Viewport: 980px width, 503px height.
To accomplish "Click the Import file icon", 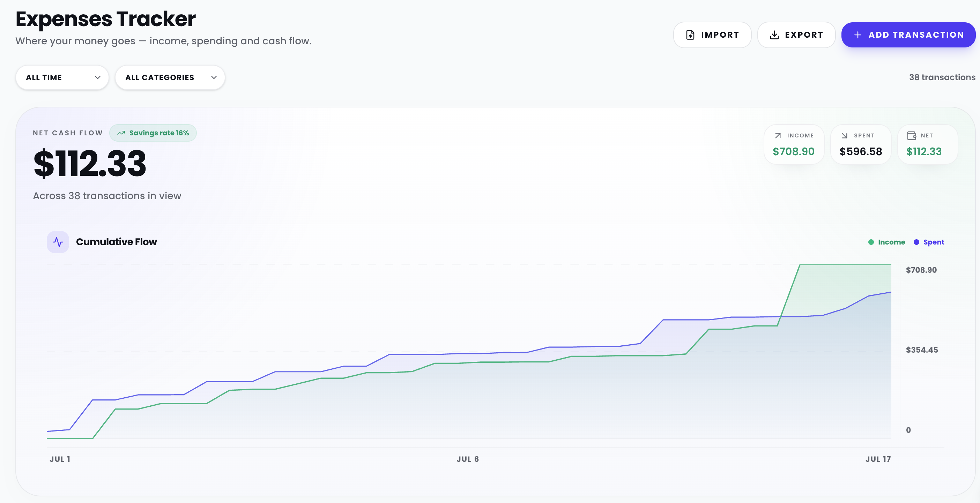I will click(x=690, y=35).
